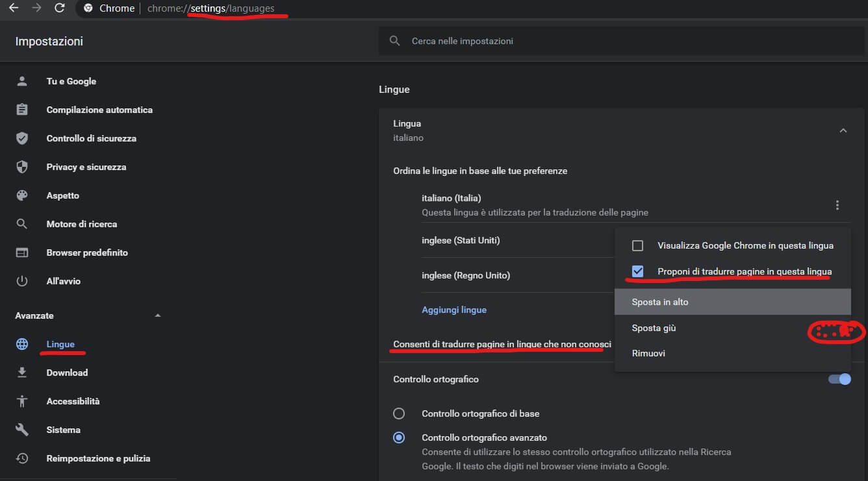This screenshot has height=481, width=868.
Task: Collapse the Avanzate sidebar section
Action: tap(157, 315)
